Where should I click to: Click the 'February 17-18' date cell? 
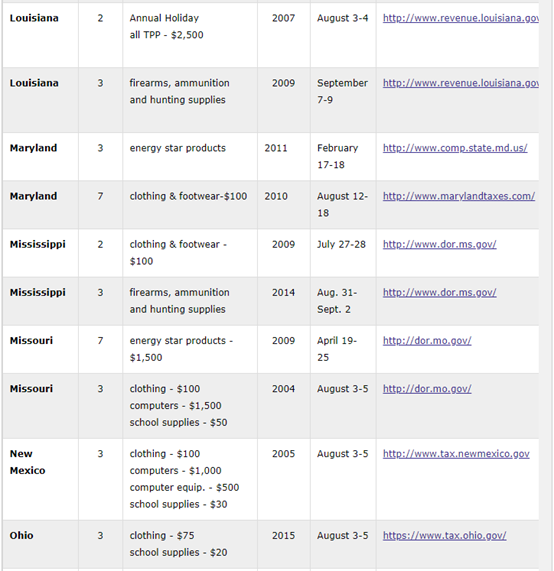[x=343, y=157]
